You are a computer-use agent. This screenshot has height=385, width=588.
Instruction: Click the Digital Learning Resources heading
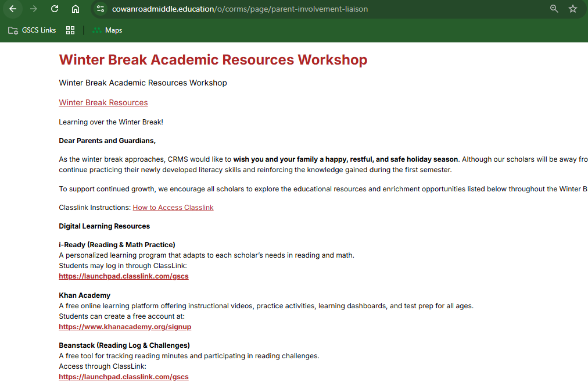(105, 226)
